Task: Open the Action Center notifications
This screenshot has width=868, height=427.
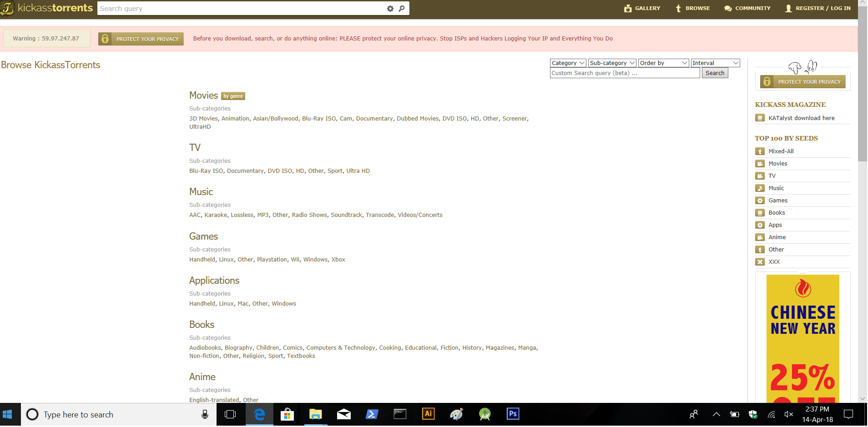Action: [x=848, y=415]
